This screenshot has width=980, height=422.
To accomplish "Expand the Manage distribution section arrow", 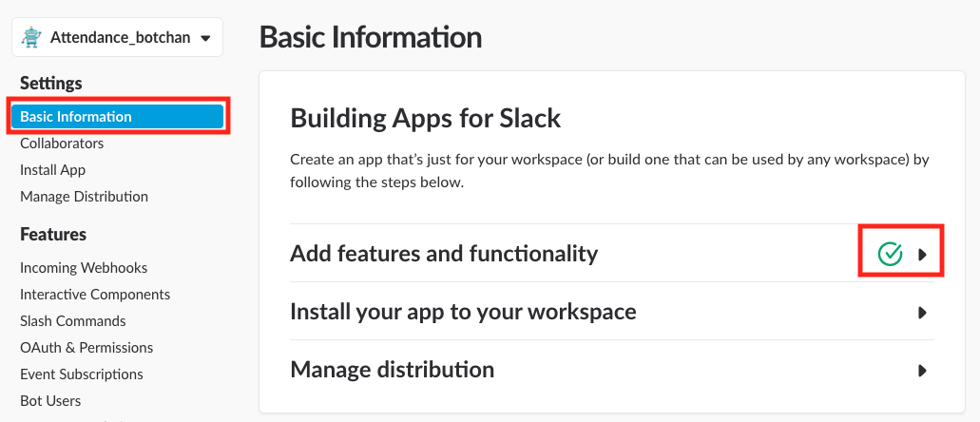I will coord(922,371).
